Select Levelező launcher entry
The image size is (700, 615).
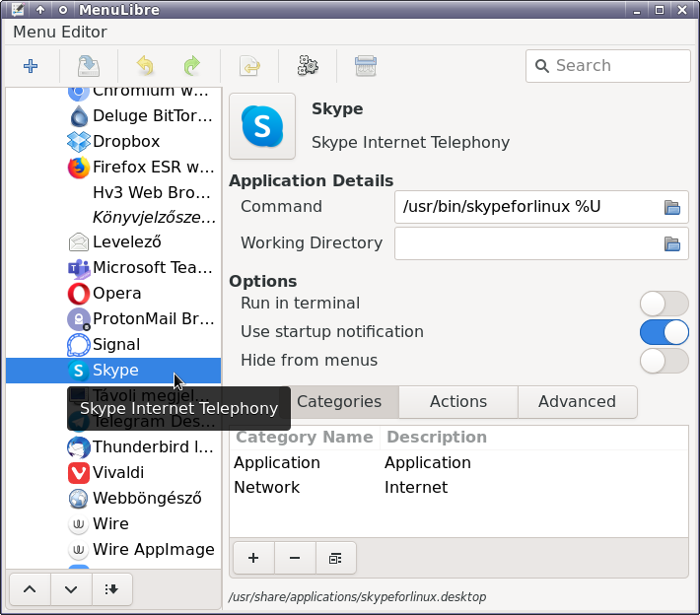[113, 241]
